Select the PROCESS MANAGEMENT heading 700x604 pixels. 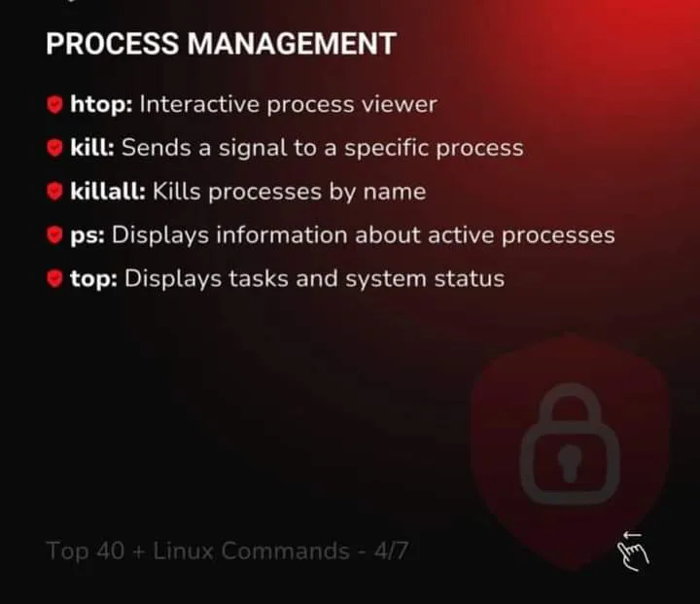[x=221, y=44]
